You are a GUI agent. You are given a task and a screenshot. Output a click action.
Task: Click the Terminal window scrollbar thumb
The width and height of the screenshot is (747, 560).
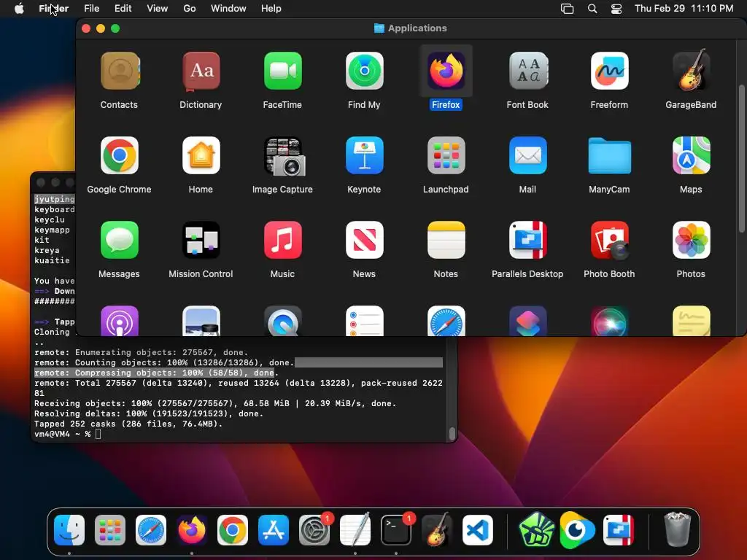tap(452, 433)
